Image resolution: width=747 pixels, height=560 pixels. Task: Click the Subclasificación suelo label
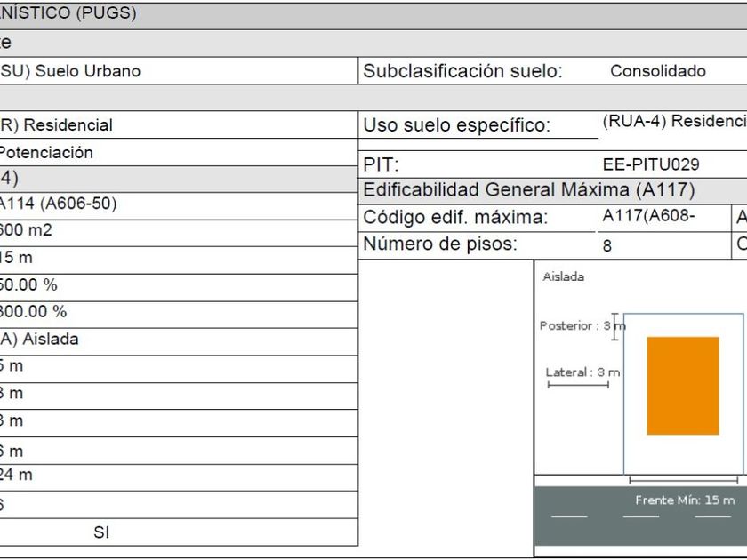(x=462, y=71)
